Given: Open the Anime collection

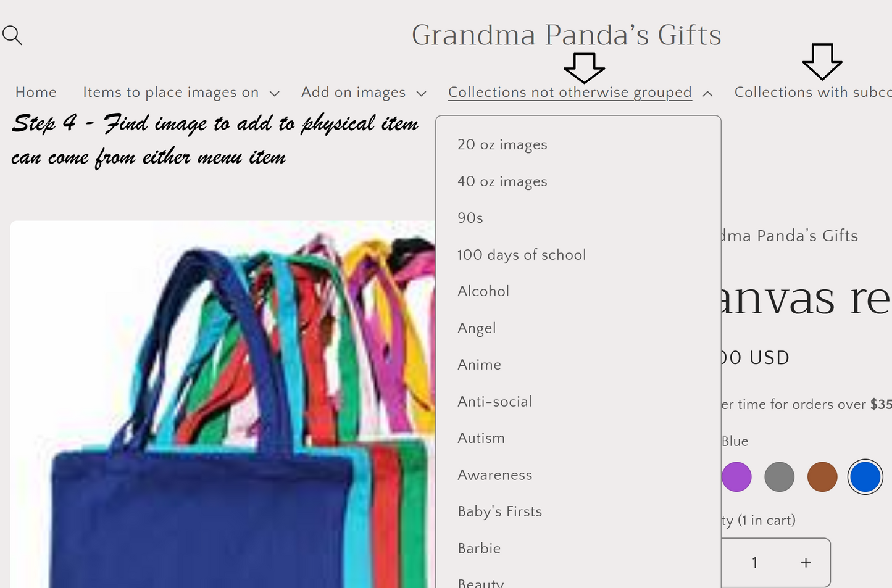Looking at the screenshot, I should click(x=479, y=365).
